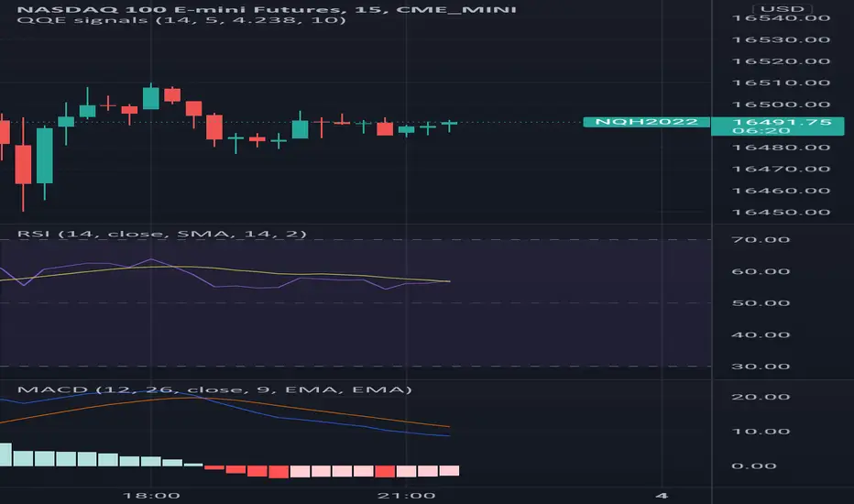Viewport: 854px width, 504px height.
Task: Click the 16480.00 price scale value
Action: tap(781, 148)
